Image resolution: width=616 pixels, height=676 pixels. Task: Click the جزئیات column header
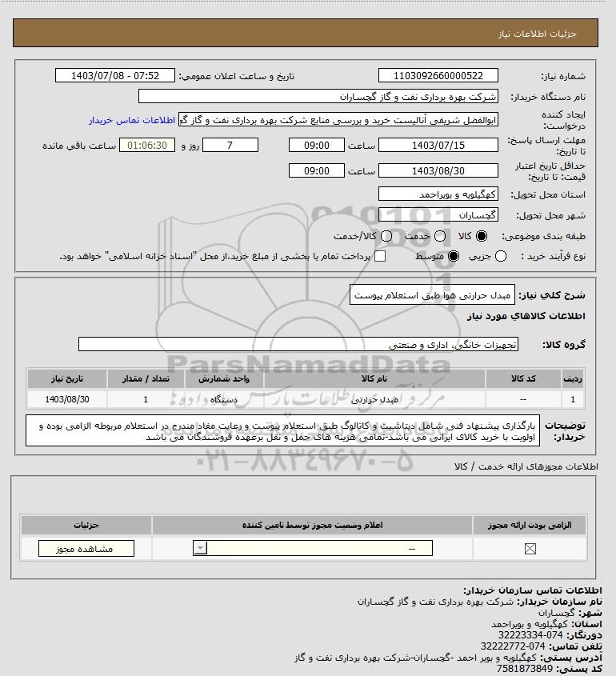coord(86,525)
